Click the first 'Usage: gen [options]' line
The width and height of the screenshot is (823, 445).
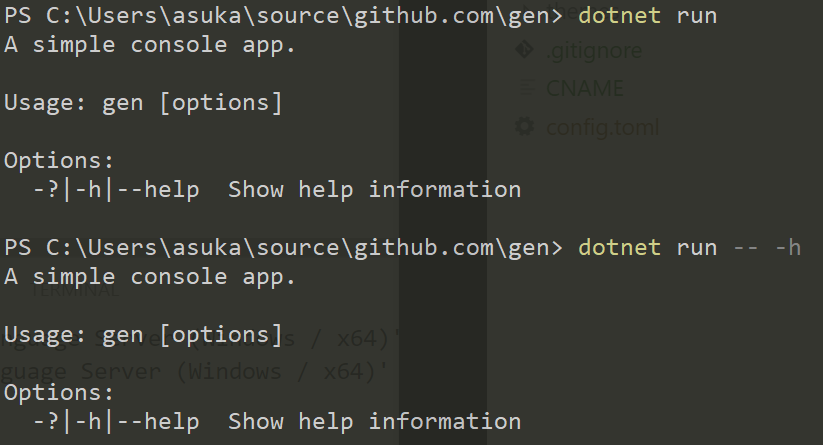click(143, 103)
